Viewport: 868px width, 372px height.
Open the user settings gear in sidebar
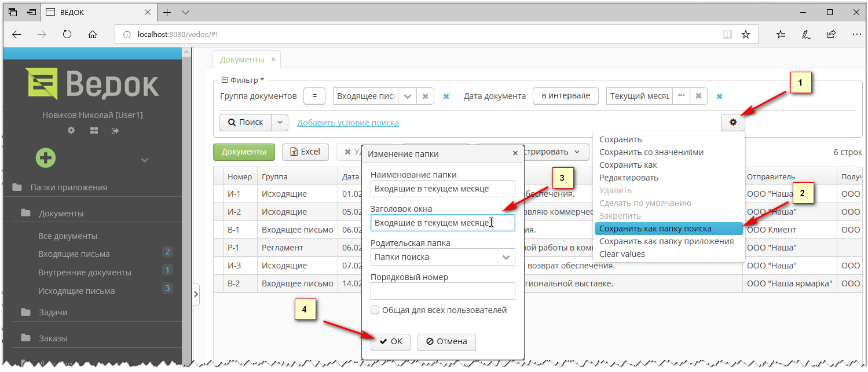point(71,130)
